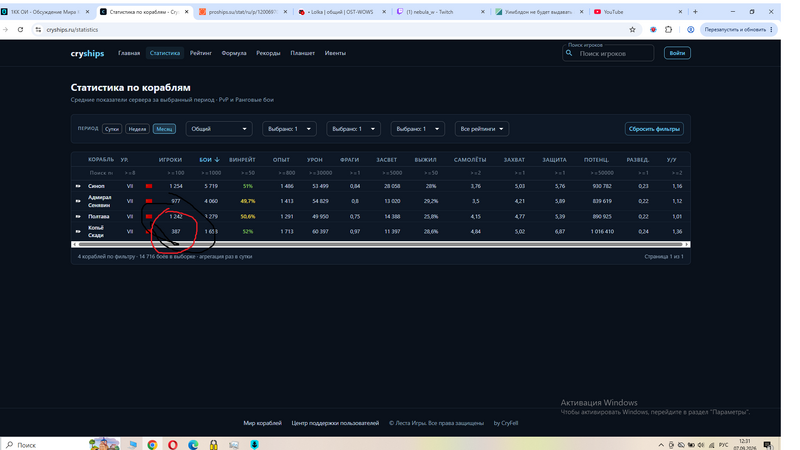Select the Неделя period toggle
800x450 pixels.
tap(137, 129)
